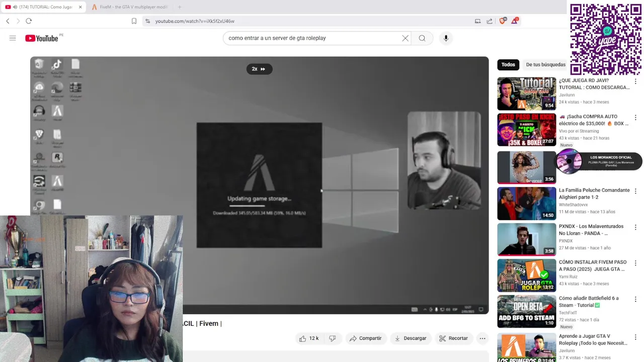
Task: Open options for the PXNDX video
Action: (635, 227)
